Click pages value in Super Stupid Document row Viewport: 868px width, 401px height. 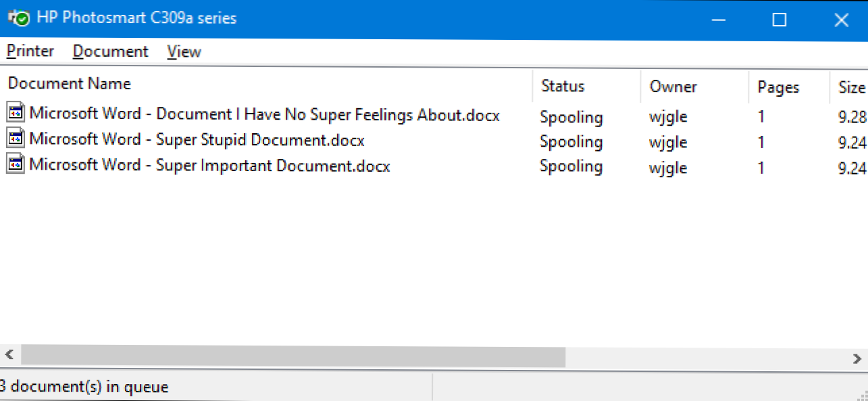pos(761,142)
